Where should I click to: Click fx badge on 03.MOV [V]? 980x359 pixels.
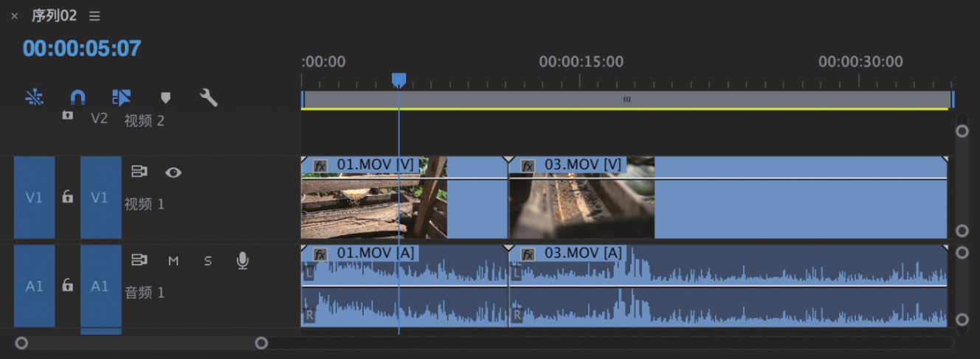coord(528,166)
